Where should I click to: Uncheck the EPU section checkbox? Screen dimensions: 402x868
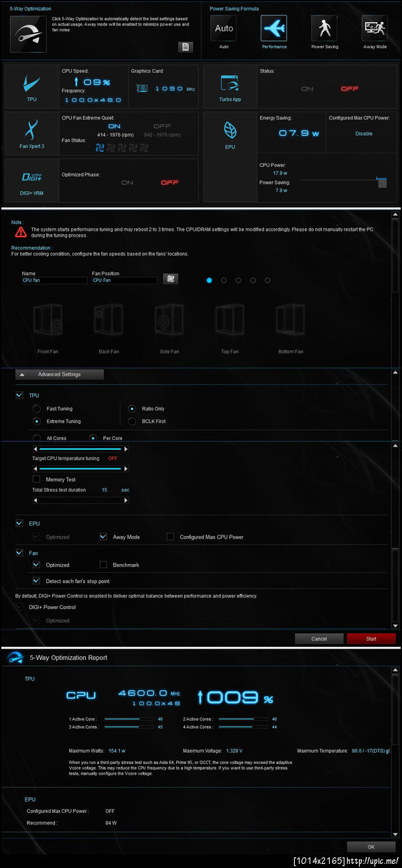(19, 523)
